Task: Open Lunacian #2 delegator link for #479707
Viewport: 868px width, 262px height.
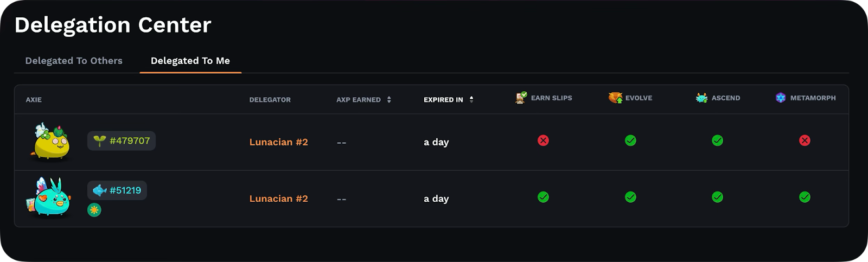Action: [278, 142]
